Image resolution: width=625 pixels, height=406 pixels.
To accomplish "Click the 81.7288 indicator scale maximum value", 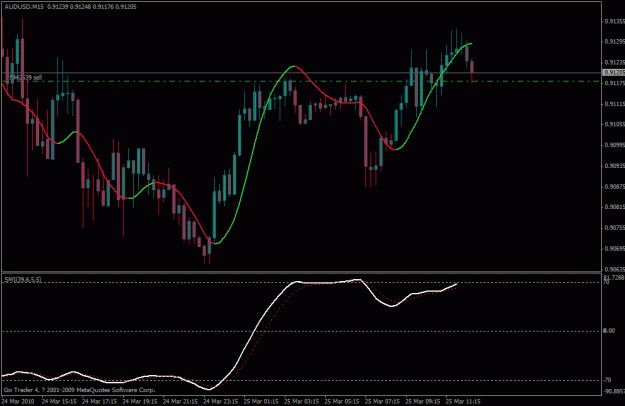I will coord(614,277).
